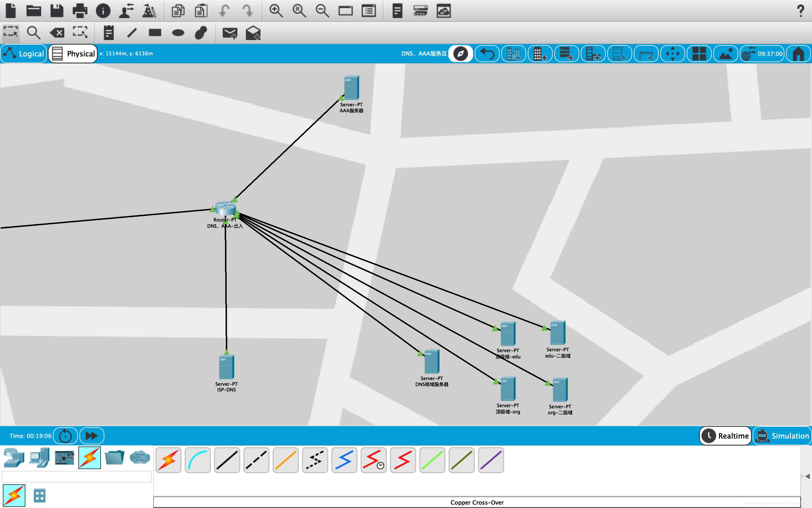Click the Power Cycle Devices button

coord(65,436)
